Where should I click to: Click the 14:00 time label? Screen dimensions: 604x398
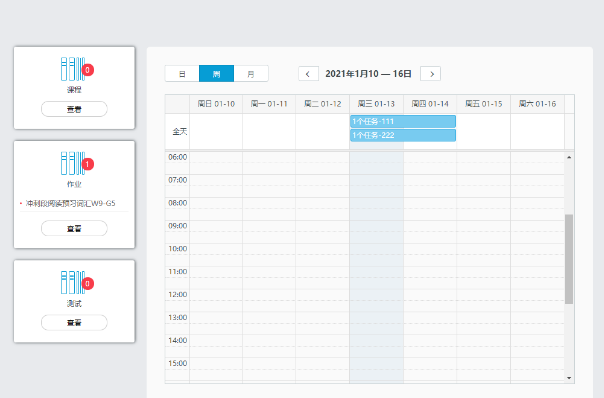click(178, 340)
